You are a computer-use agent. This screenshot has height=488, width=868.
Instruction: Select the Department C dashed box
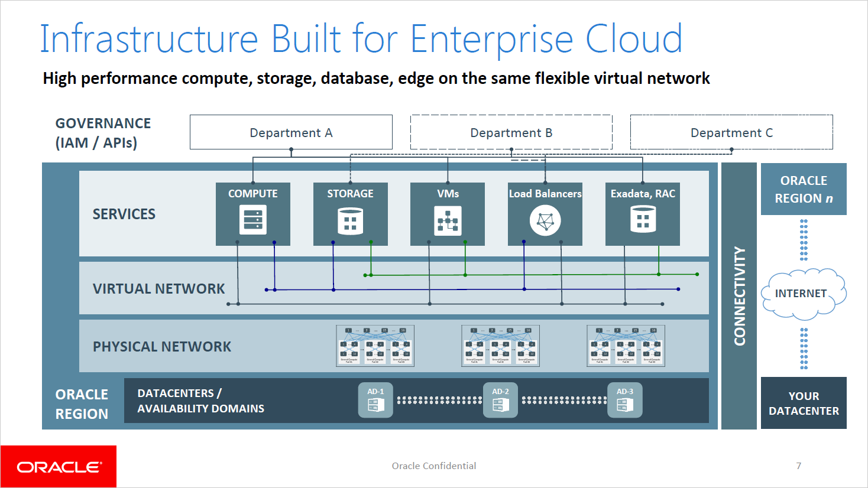click(731, 132)
